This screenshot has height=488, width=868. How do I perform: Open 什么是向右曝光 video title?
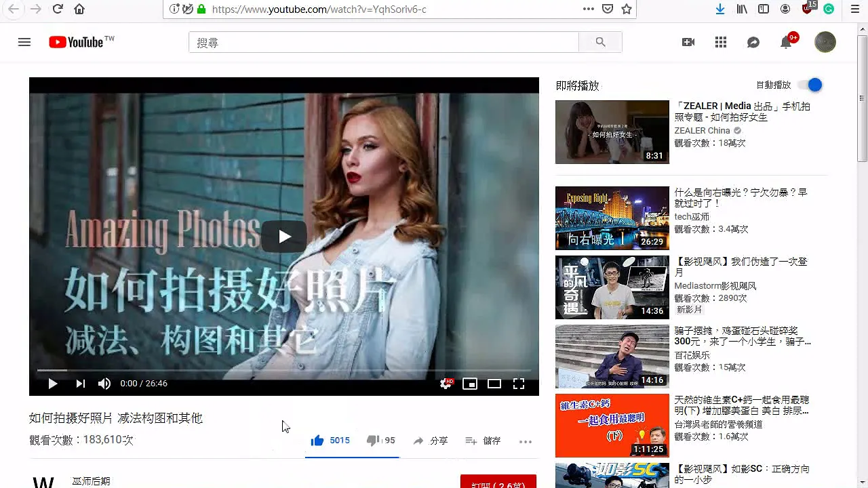[741, 198]
